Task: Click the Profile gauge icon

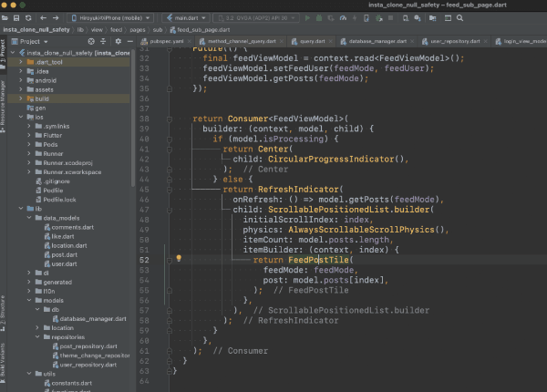Action: pyautogui.click(x=343, y=18)
